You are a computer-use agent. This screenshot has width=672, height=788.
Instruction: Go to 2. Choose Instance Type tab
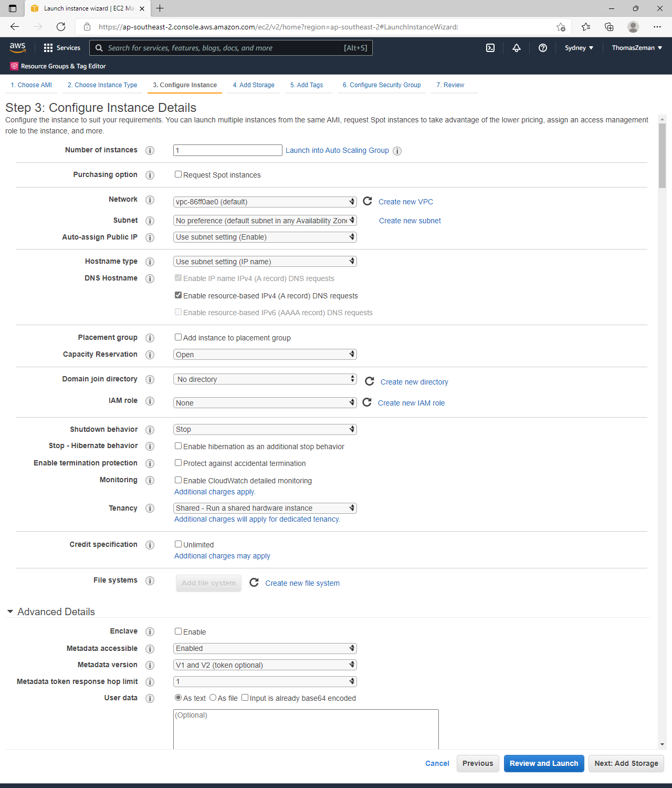coord(102,85)
